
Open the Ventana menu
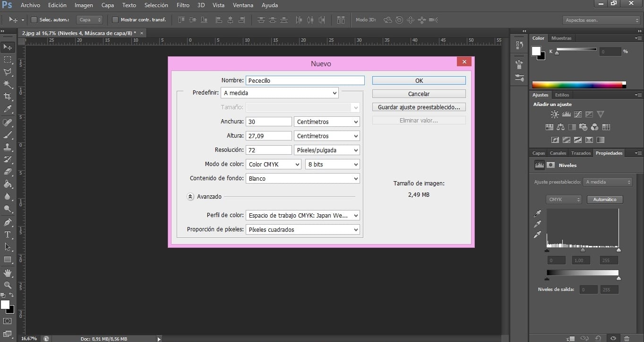click(x=243, y=5)
